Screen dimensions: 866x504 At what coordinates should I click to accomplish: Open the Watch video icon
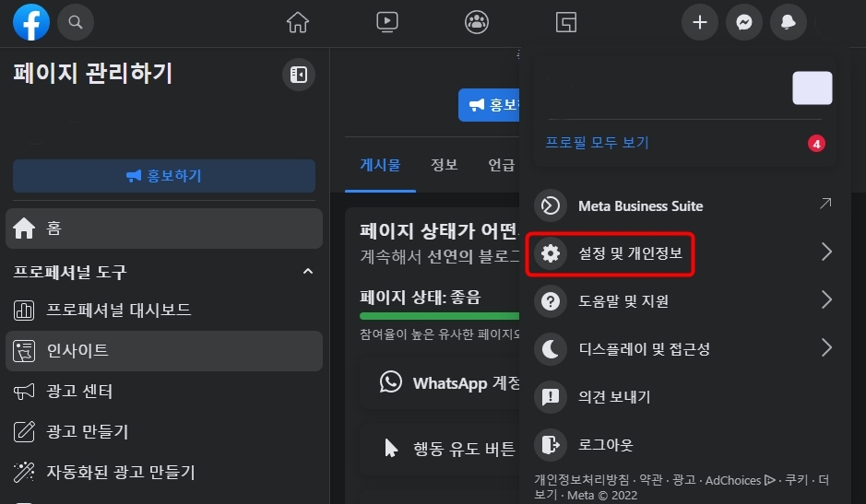[387, 22]
